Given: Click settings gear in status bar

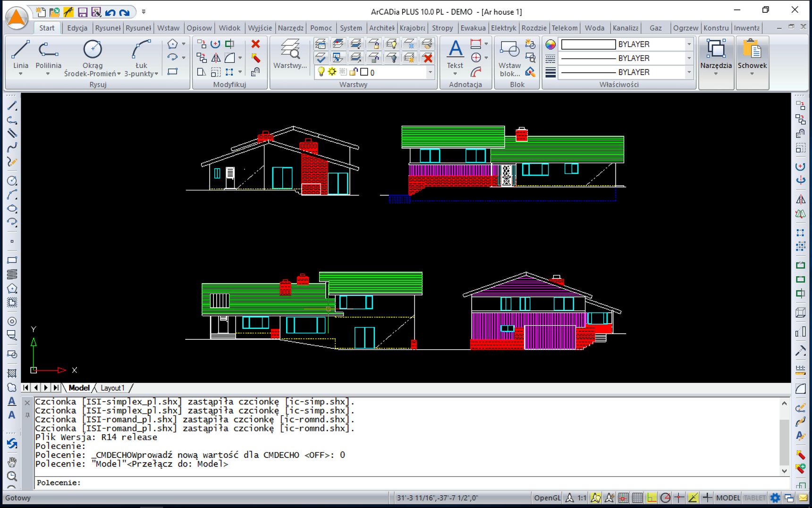Looking at the screenshot, I should (775, 498).
